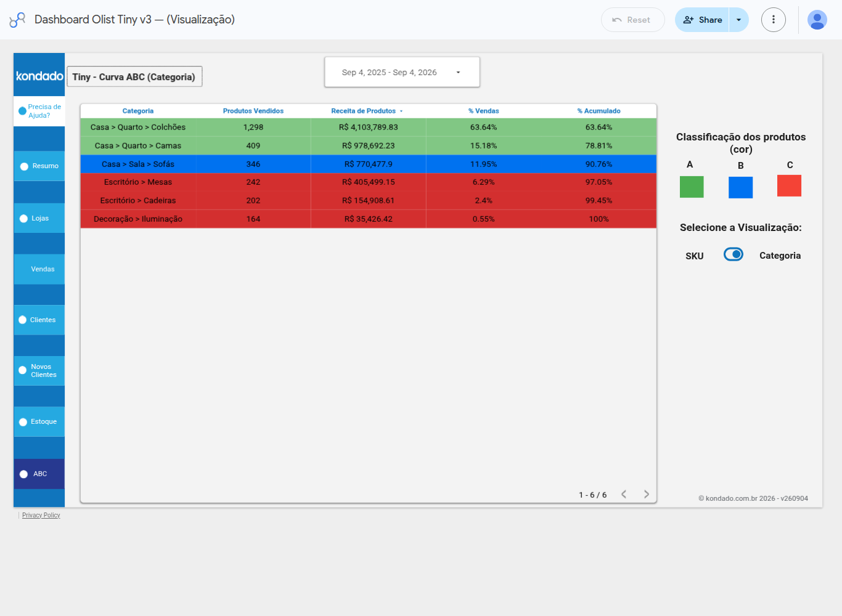Click the add-person icon on Share button

(x=689, y=20)
